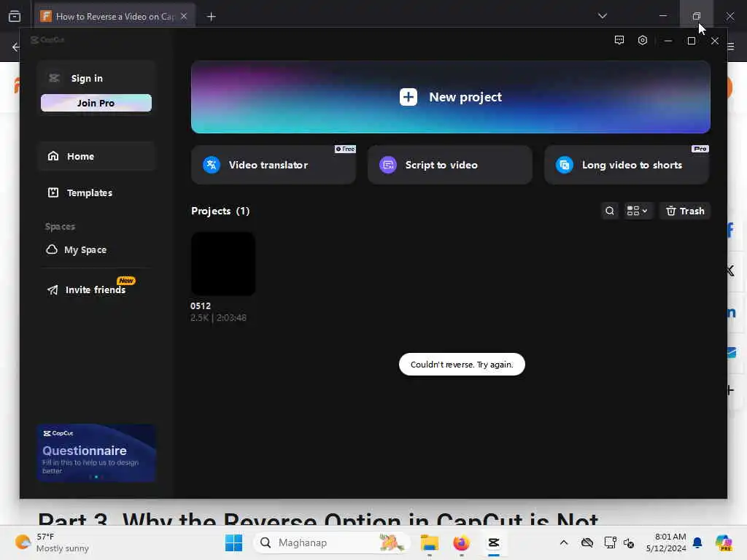Screen dimensions: 747x560
Task: Click the Join Pro button
Action: point(96,103)
